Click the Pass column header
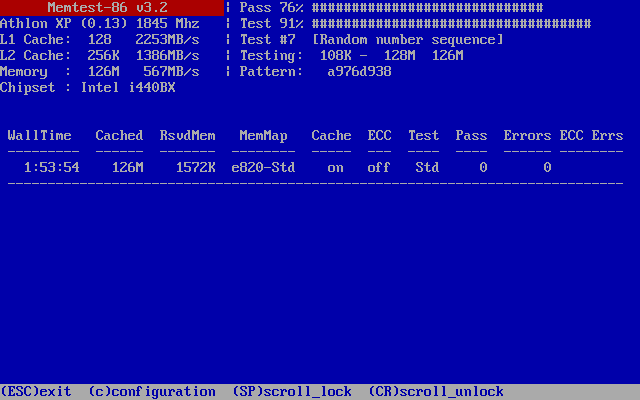Viewport: 640px width, 400px height. point(471,136)
